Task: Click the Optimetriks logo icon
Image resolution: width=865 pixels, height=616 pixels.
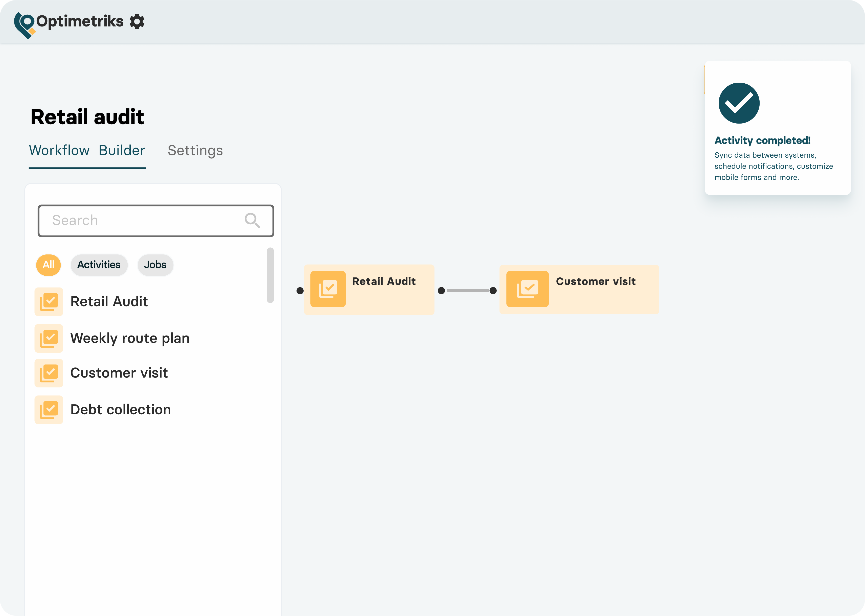Action: pyautogui.click(x=25, y=25)
